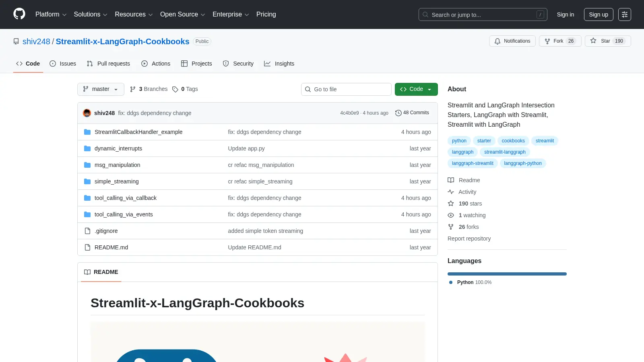Click the blue Python language dot

pos(451,282)
